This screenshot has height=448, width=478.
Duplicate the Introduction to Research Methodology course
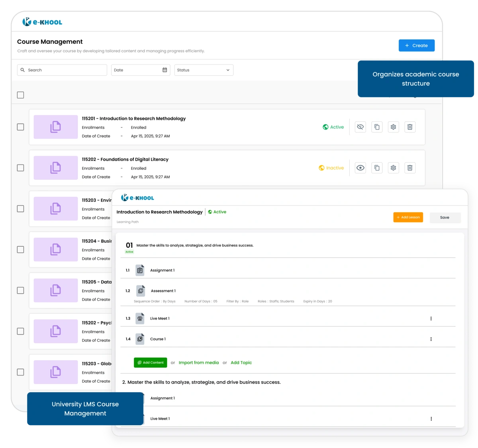coord(376,127)
